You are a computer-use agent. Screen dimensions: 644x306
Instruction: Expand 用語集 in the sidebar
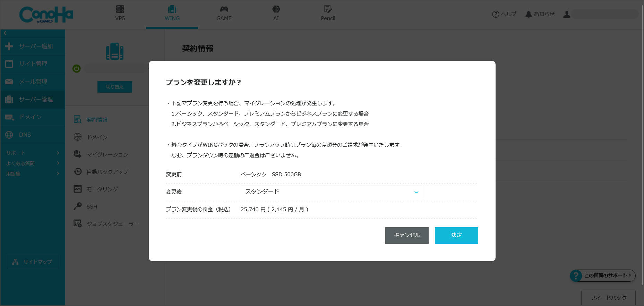pyautogui.click(x=33, y=174)
